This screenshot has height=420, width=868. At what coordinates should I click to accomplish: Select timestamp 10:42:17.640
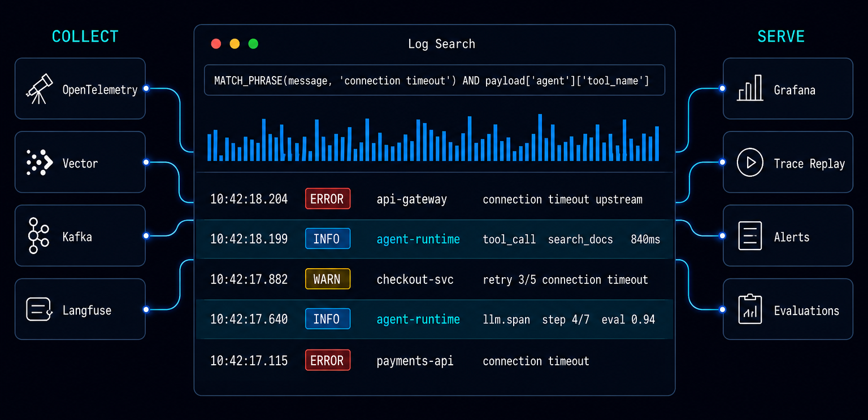click(249, 320)
